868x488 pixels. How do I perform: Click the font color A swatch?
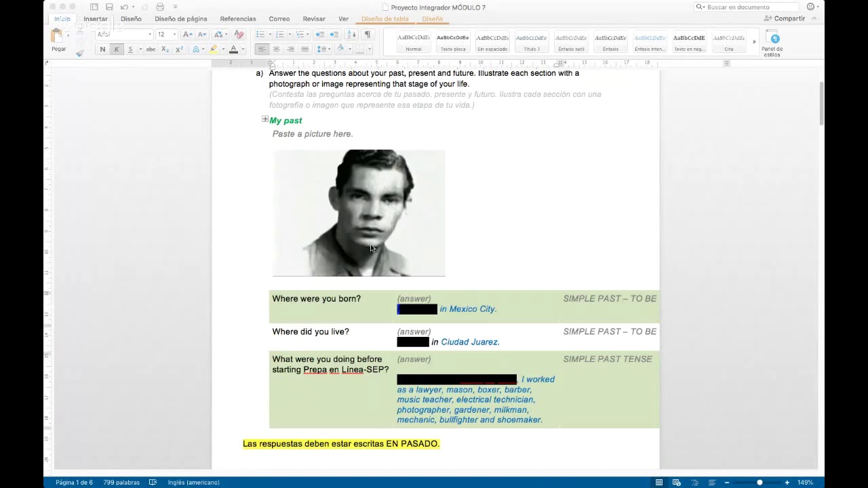pos(233,49)
